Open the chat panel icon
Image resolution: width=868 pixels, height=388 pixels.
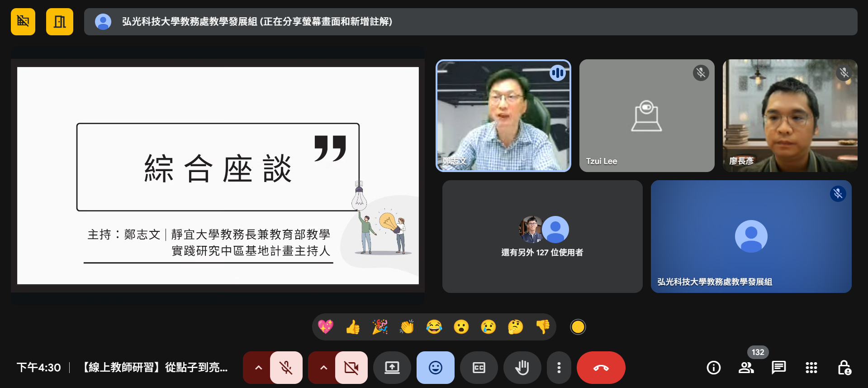[778, 368]
